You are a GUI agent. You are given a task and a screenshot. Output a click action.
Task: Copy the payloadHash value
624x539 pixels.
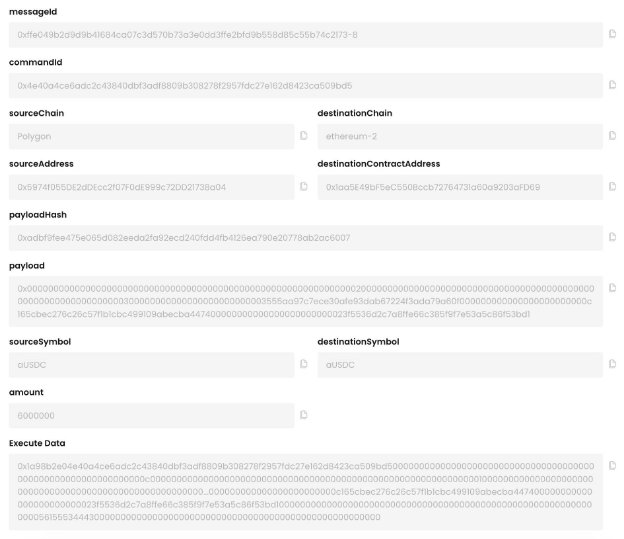[612, 237]
